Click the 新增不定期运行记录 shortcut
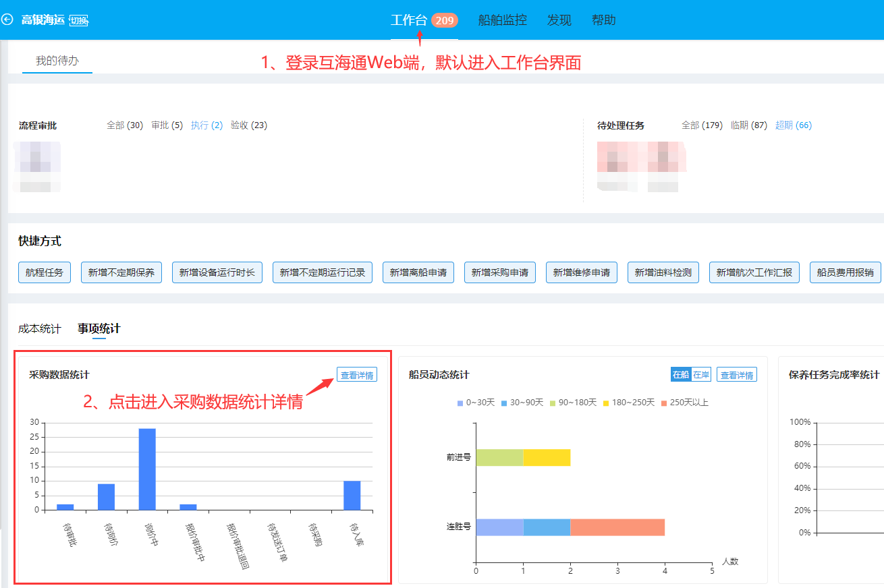The width and height of the screenshot is (884, 588). (323, 272)
